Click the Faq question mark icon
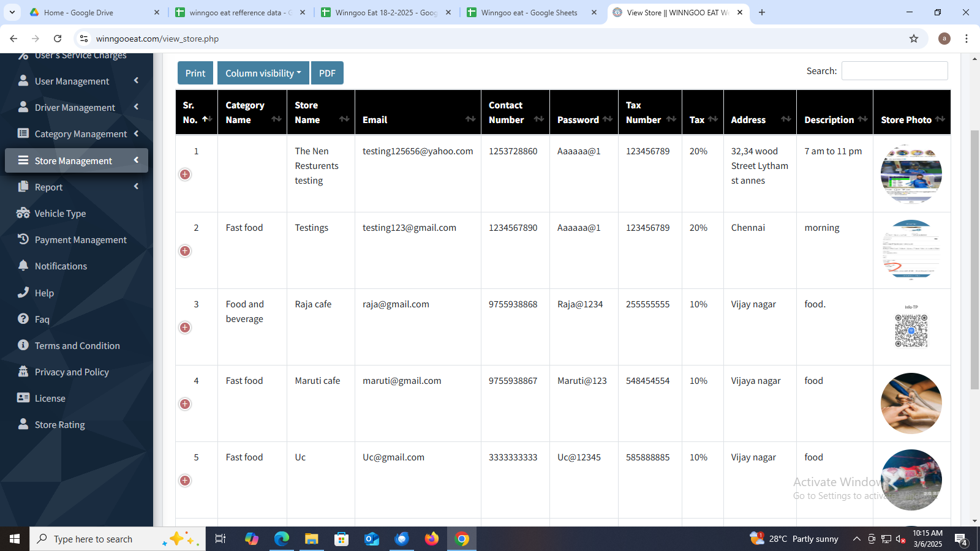 click(x=23, y=319)
